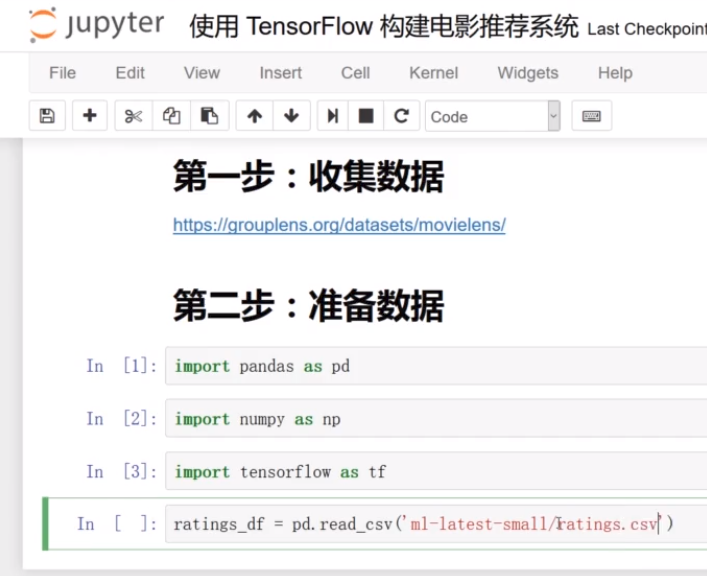Run the current cell icon

333,116
